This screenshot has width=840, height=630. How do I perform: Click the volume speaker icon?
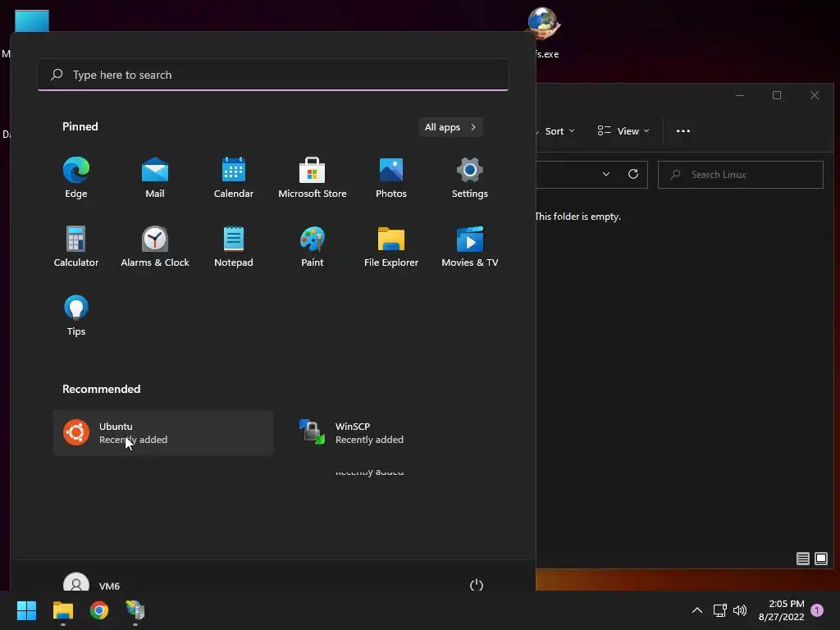point(740,610)
